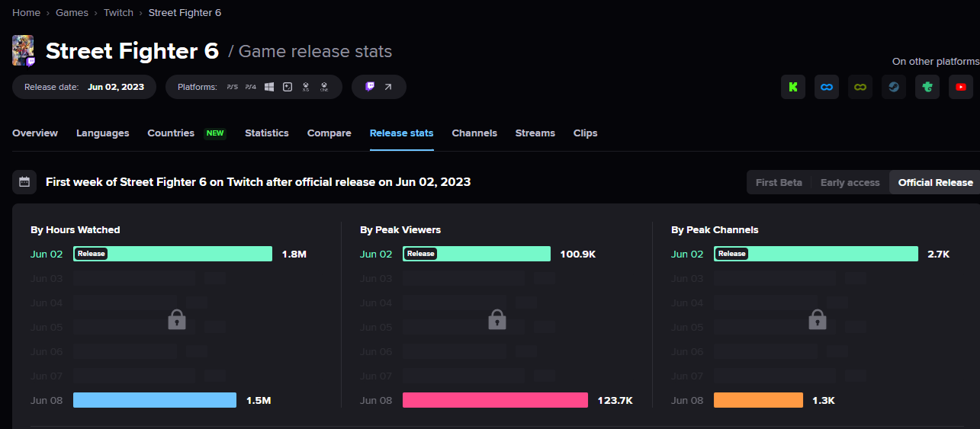Click Jun 02 label under Peak Viewers
The width and height of the screenshot is (980, 429).
[376, 254]
